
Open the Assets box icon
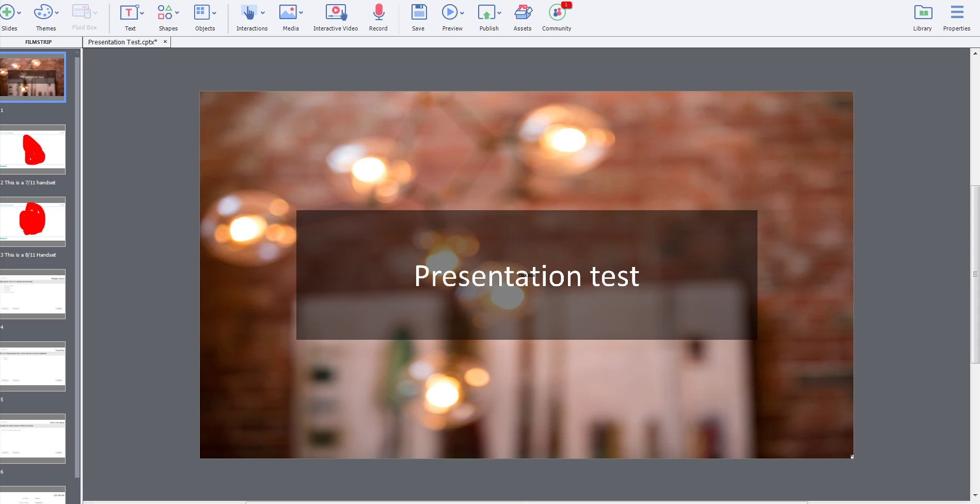click(523, 12)
